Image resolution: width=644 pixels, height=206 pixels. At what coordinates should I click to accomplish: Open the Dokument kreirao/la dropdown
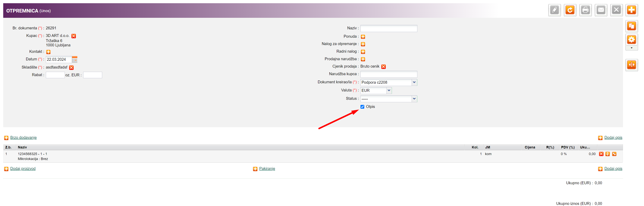(x=414, y=82)
